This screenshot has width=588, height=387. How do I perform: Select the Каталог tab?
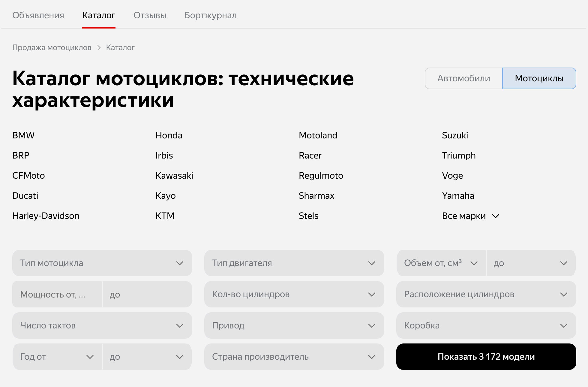tap(99, 15)
